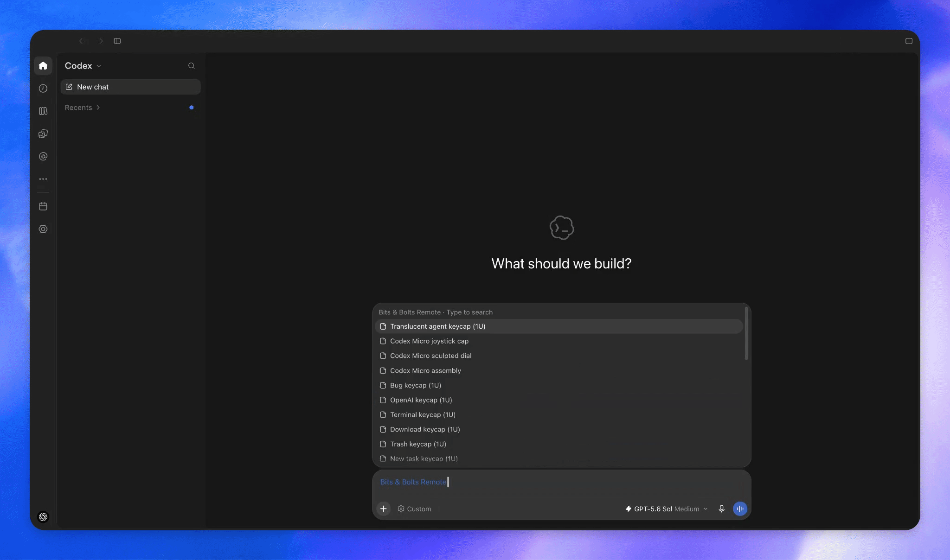This screenshot has width=950, height=560.
Task: Click the file suggestion list scrollbar
Action: 746,333
